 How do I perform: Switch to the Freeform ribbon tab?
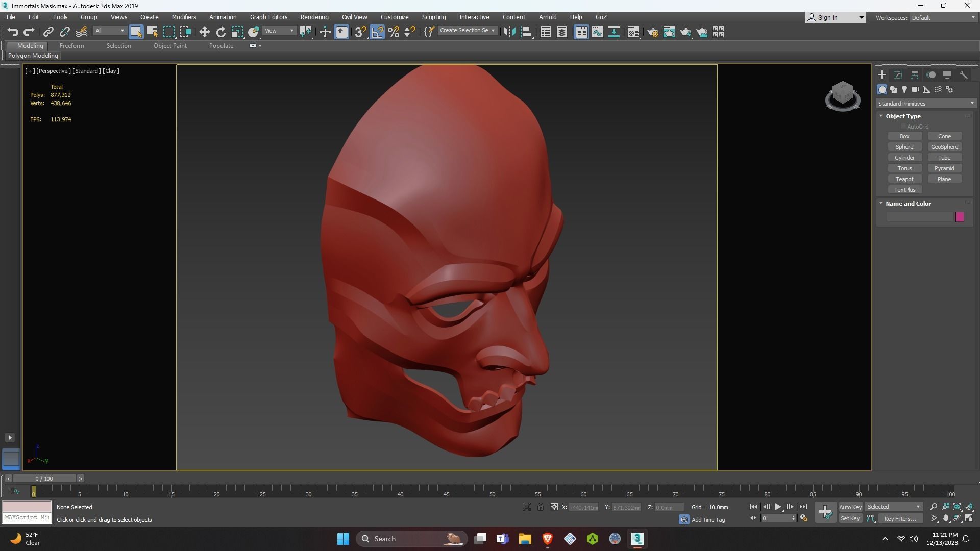coord(72,46)
